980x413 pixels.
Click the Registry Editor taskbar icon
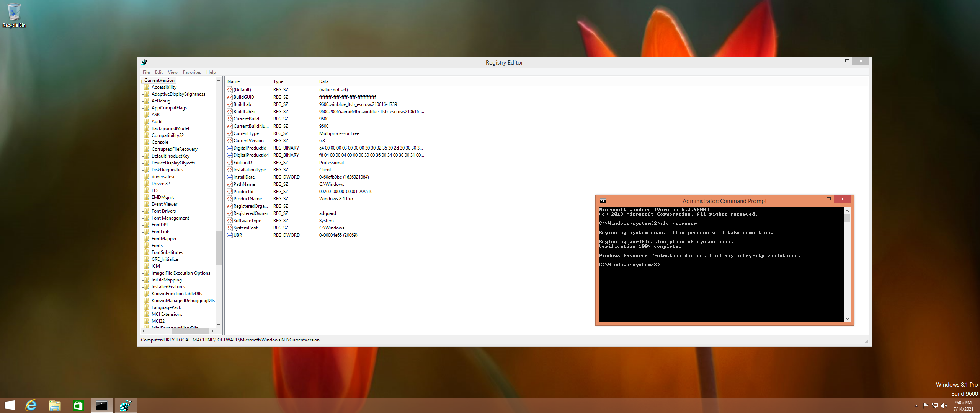click(126, 405)
